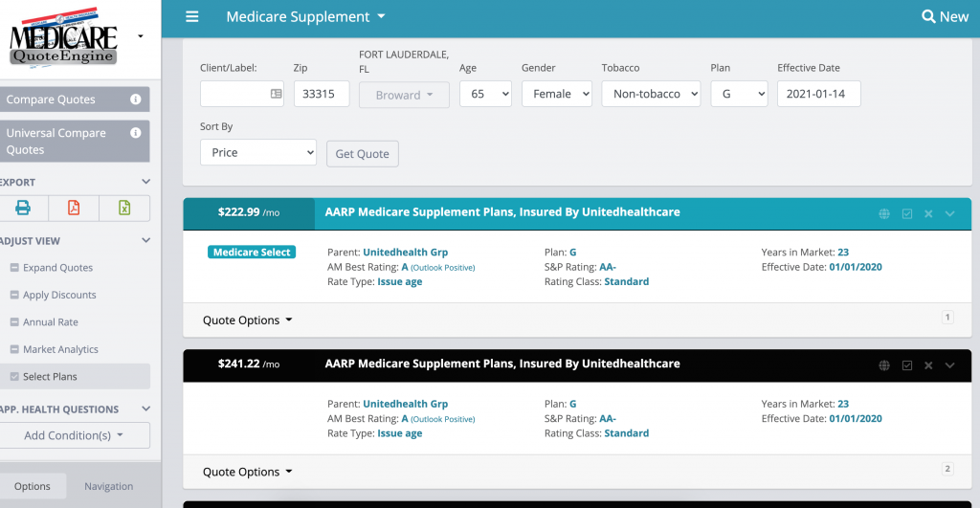
Task: Click info icon on Compare Quotes
Action: (x=135, y=99)
